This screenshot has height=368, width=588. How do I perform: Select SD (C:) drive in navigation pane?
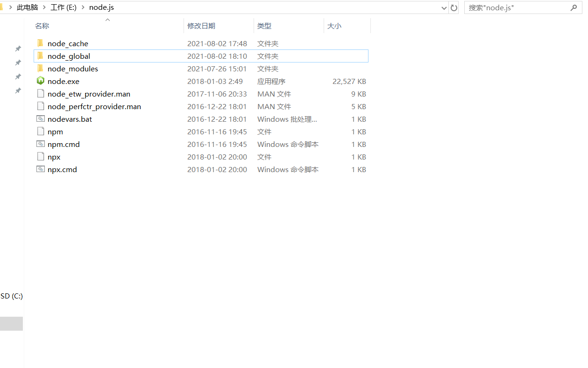[11, 296]
